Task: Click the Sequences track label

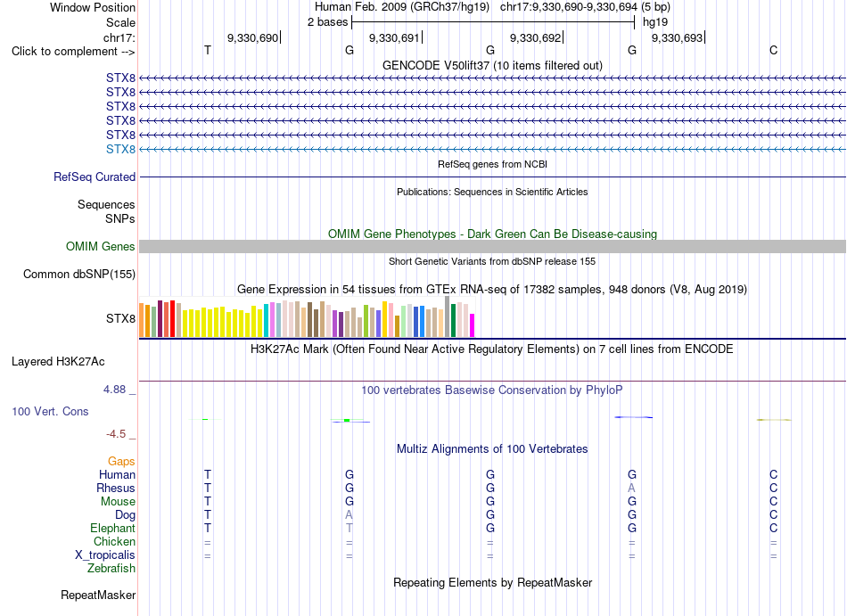Action: [106, 205]
